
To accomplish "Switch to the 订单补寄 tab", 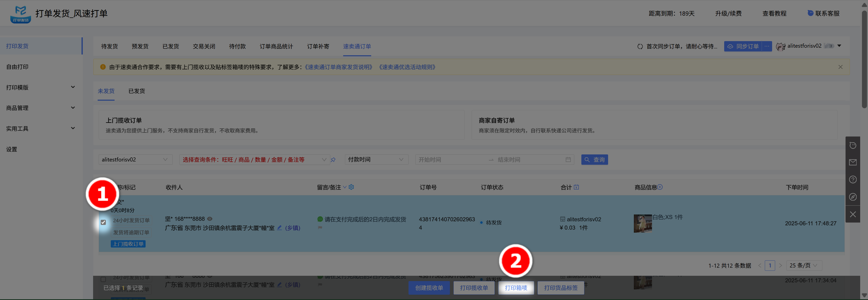I will (318, 46).
